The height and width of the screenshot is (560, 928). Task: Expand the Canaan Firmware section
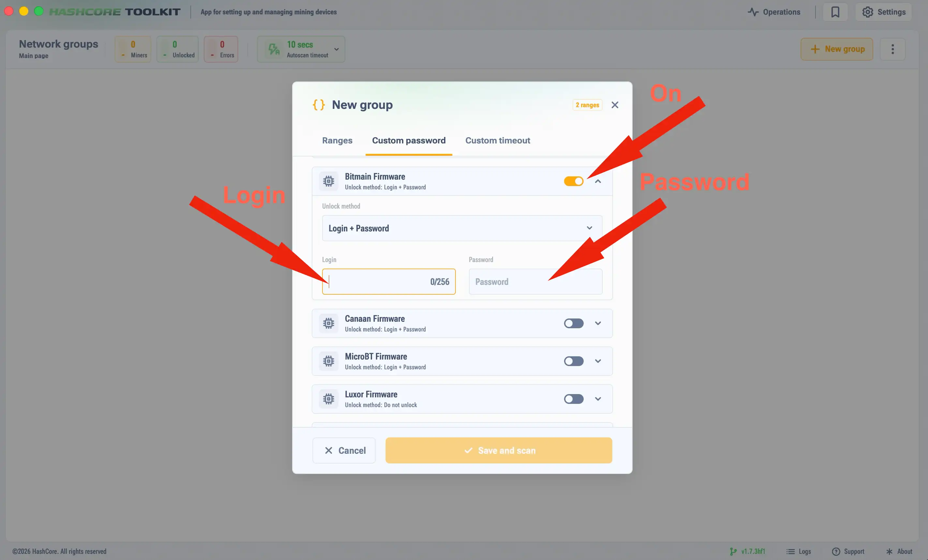click(598, 323)
